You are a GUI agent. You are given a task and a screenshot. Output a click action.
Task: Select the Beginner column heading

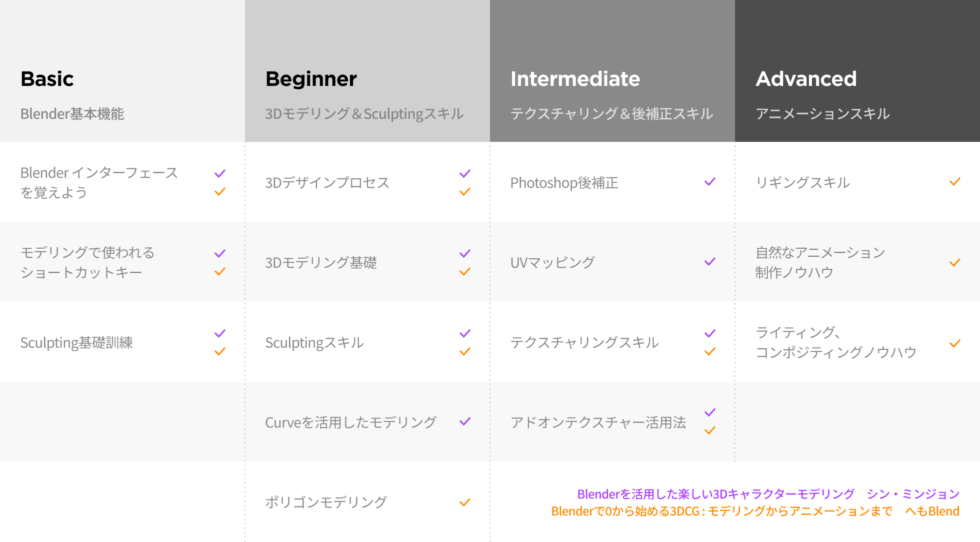coord(311,79)
